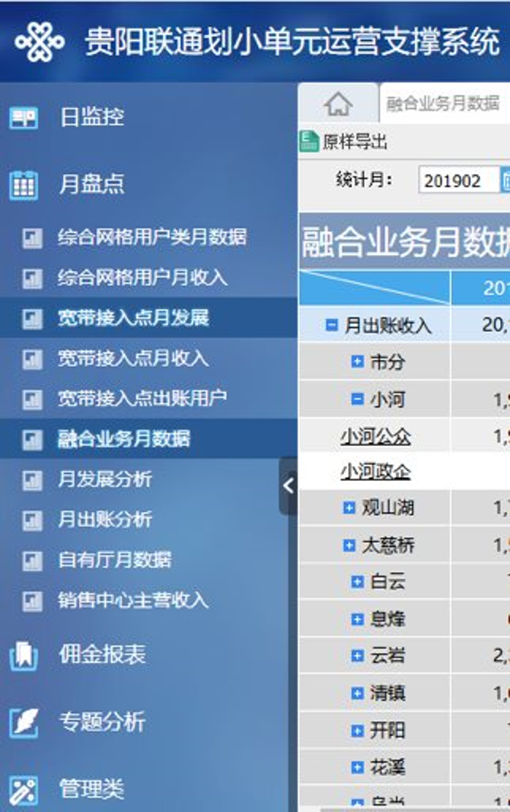Expand the 云岩 row

[x=357, y=655]
